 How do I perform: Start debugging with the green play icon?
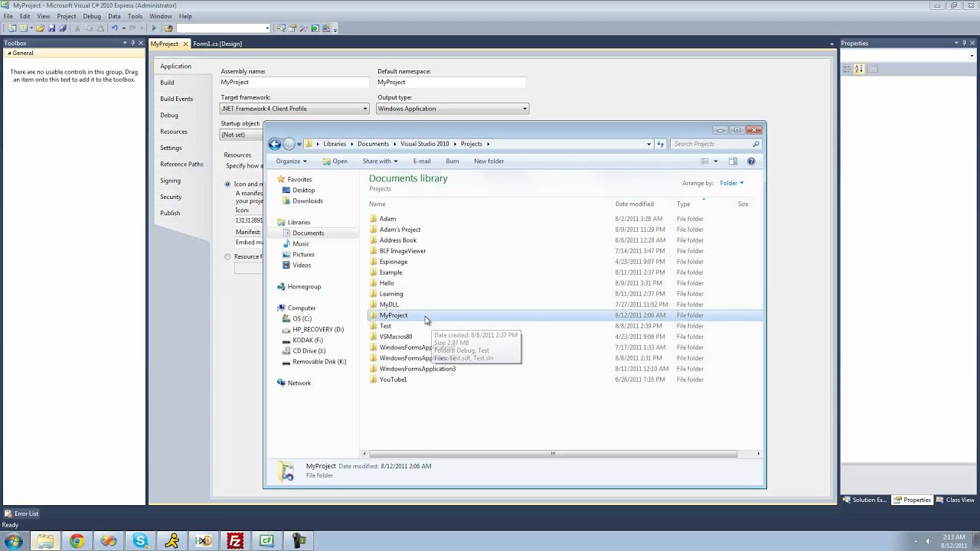(x=154, y=28)
